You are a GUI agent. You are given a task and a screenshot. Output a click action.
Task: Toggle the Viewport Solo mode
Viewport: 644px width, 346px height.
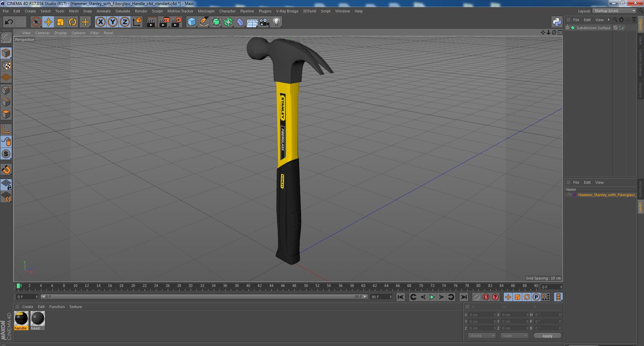6,154
